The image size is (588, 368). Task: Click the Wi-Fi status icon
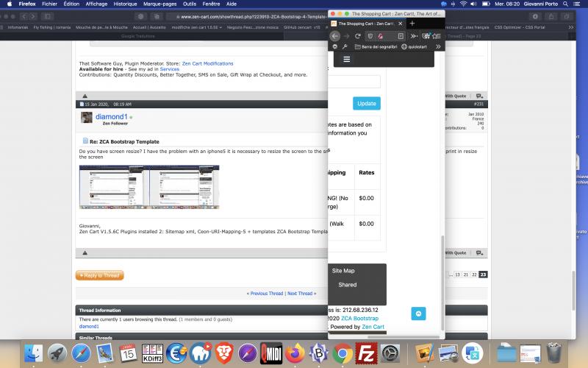pyautogui.click(x=464, y=4)
